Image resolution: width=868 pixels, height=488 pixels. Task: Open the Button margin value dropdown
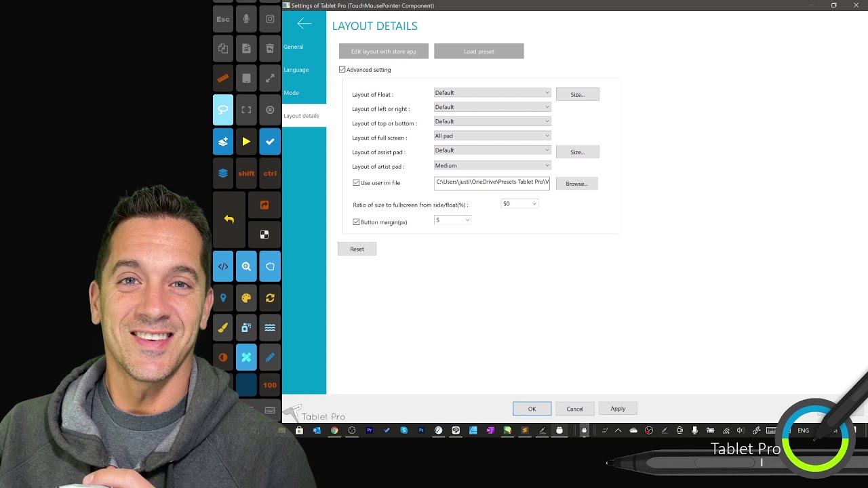click(452, 220)
